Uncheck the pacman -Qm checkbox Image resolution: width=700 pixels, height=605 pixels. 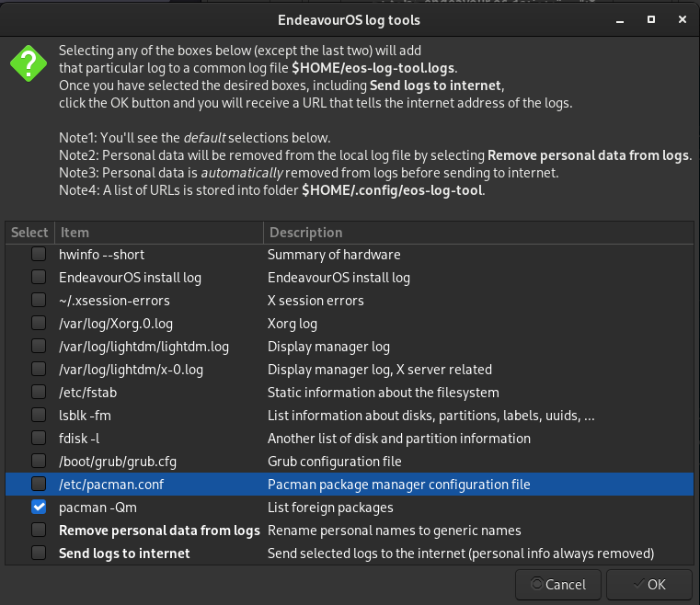pyautogui.click(x=39, y=508)
